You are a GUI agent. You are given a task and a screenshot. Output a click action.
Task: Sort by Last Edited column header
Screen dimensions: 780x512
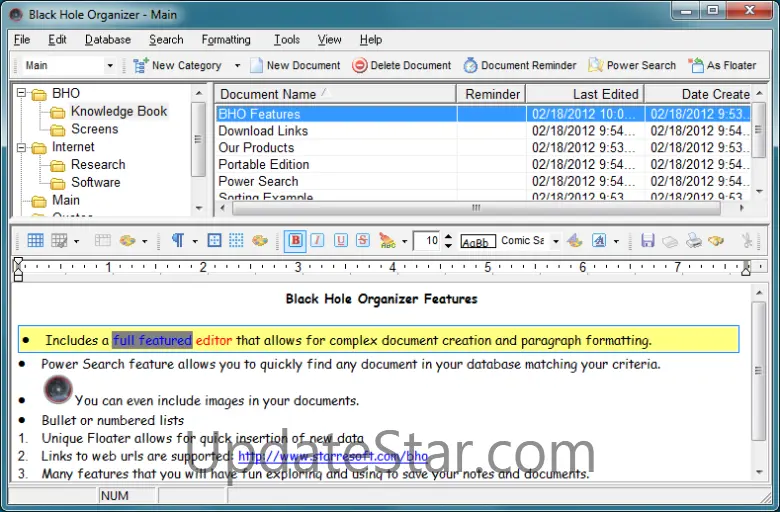585,94
